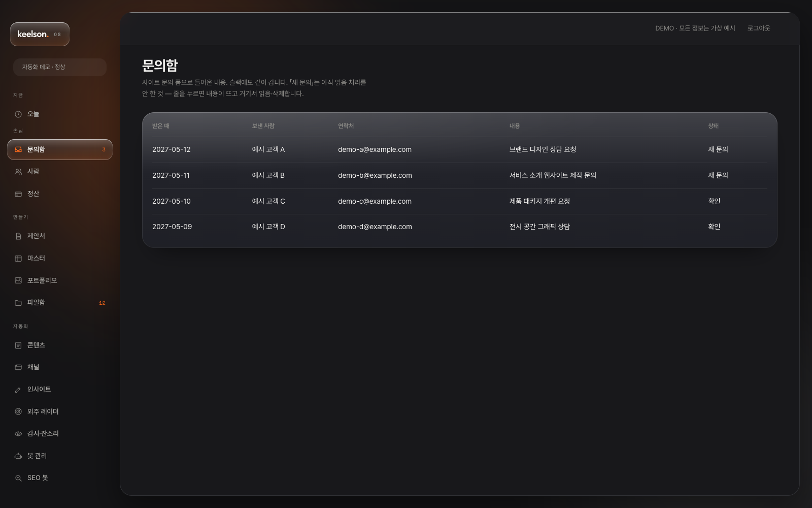Image resolution: width=812 pixels, height=508 pixels.
Task: Click the folder icon beside 파일함
Action: pyautogui.click(x=18, y=303)
